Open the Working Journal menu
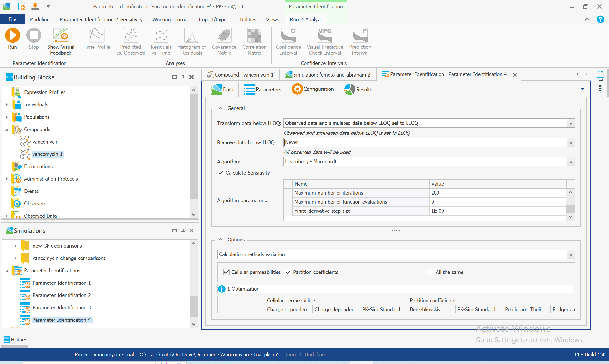Screen dimensions: 609x364 tap(170, 19)
